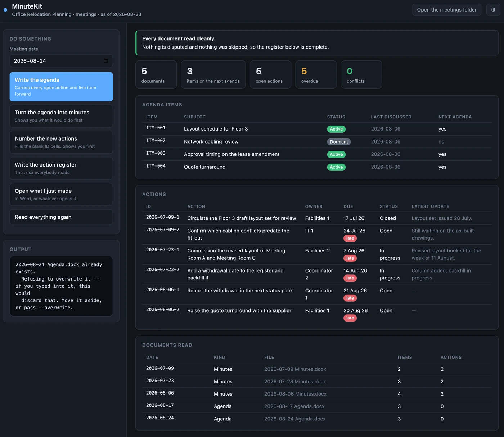Click file 2026-07-09 Minutes.docx

(295, 369)
